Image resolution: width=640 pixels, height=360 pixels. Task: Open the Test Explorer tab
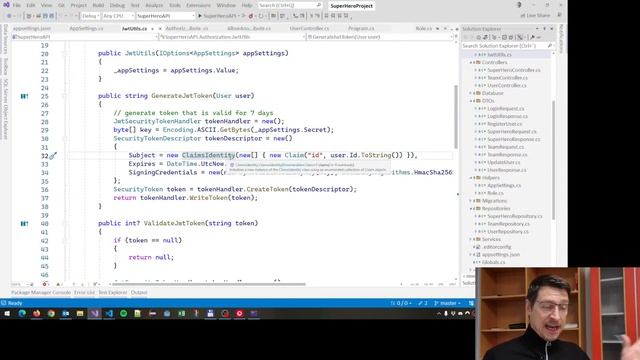113,293
